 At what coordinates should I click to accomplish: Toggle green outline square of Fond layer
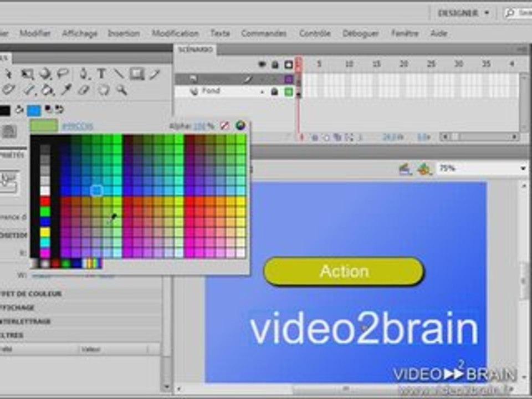click(288, 91)
